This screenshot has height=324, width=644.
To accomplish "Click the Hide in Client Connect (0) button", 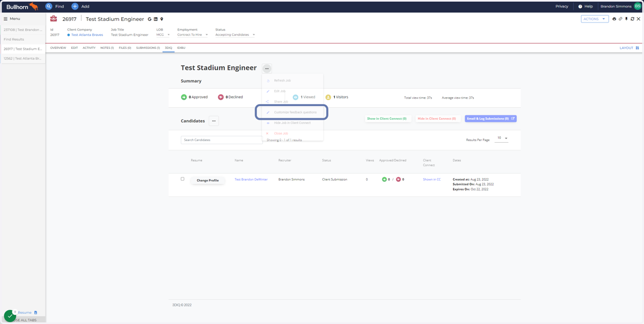I will [x=437, y=119].
